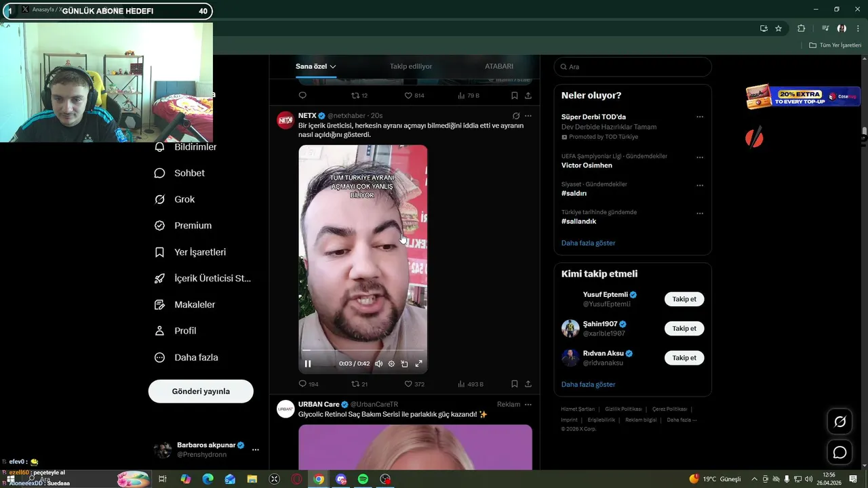The image size is (868, 488).
Task: Share the post with 79 B views
Action: 528,96
